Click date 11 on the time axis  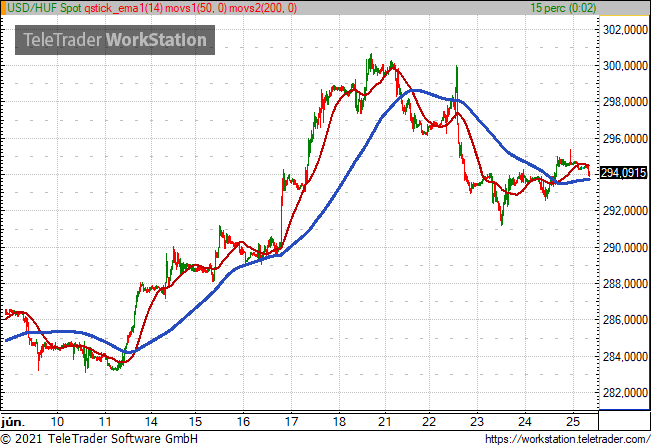[x=105, y=422]
